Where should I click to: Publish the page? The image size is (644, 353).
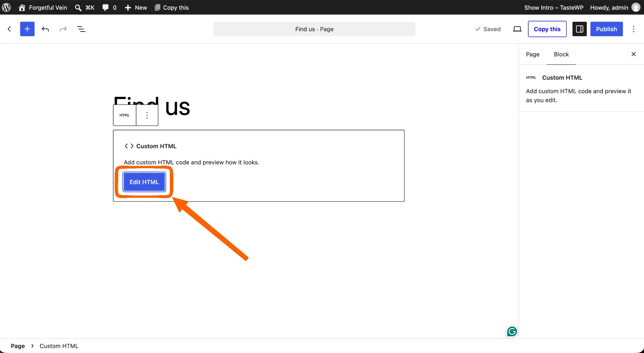(606, 29)
